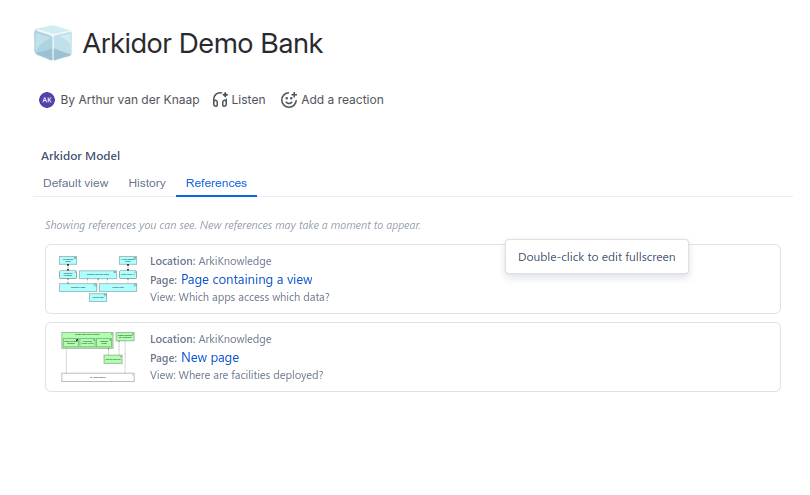This screenshot has height=495, width=810.
Task: Click the blue diagram thumbnail
Action: point(98,279)
